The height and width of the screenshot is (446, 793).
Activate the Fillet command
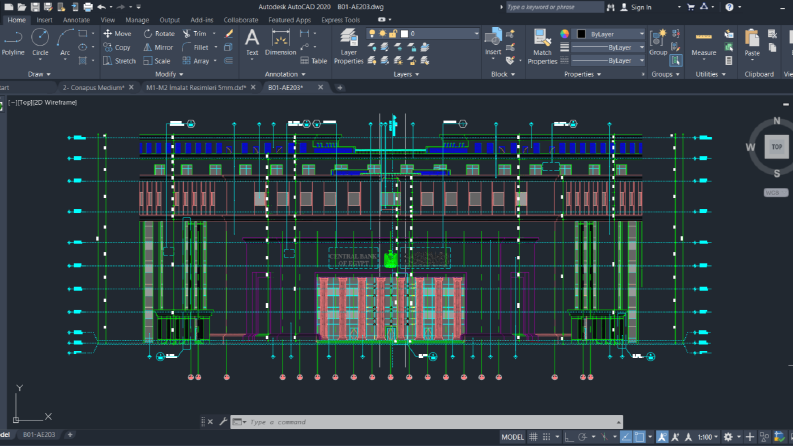coord(196,47)
